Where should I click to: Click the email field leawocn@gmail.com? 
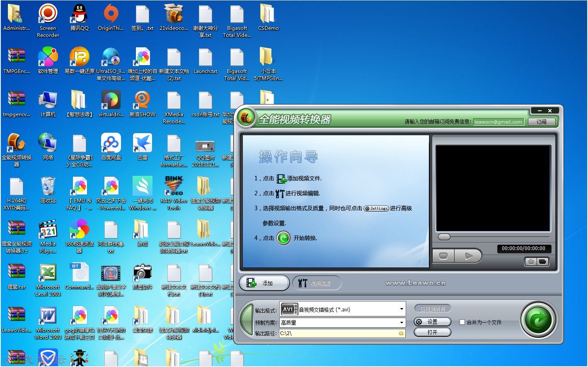click(498, 122)
